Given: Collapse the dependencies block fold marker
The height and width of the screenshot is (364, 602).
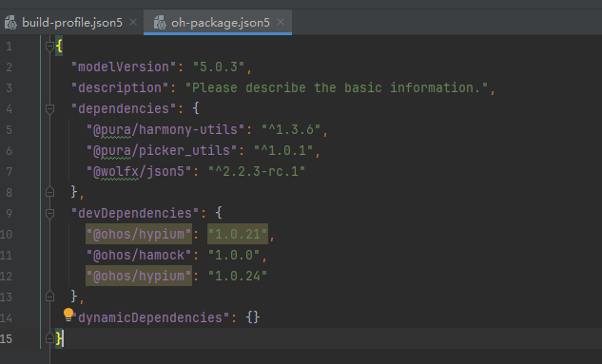Looking at the screenshot, I should click(x=49, y=109).
